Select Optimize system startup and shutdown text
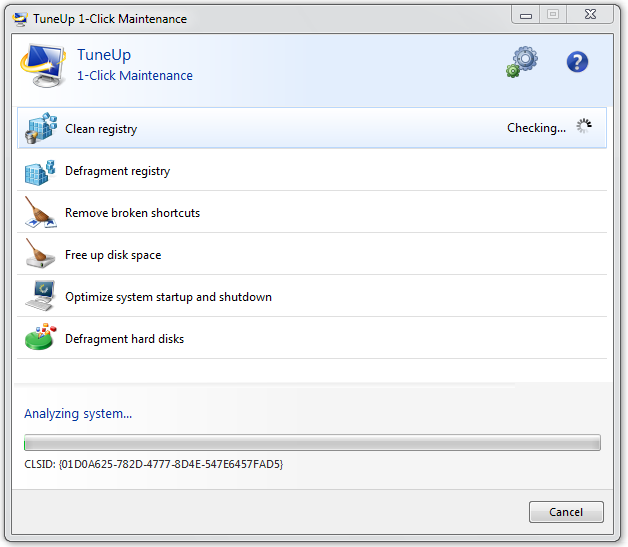 click(168, 297)
